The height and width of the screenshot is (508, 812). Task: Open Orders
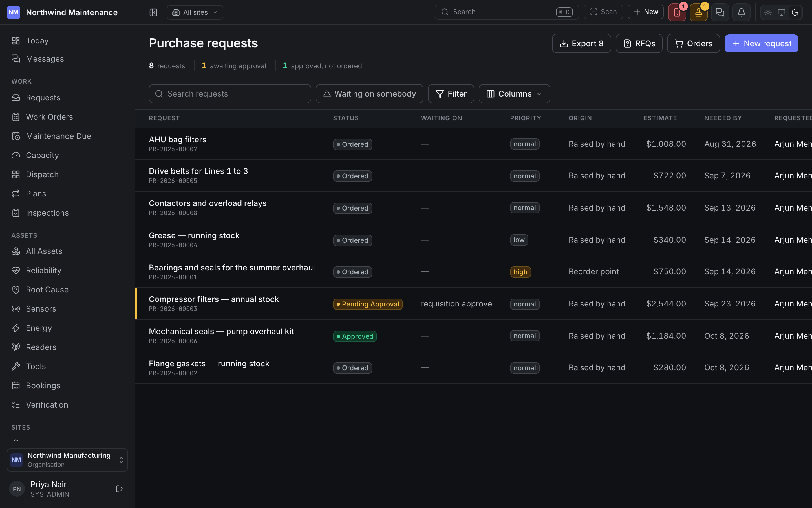point(693,43)
